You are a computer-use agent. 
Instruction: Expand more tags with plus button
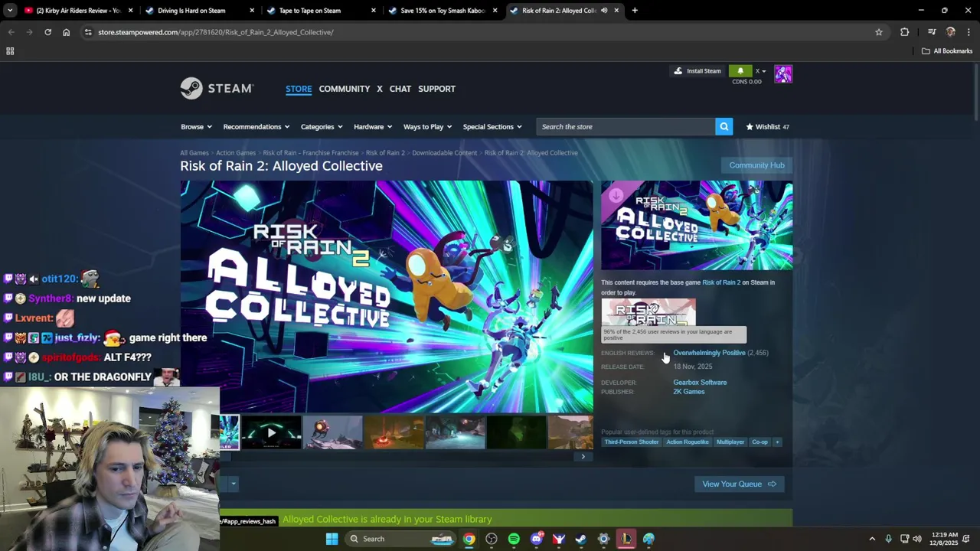click(777, 442)
